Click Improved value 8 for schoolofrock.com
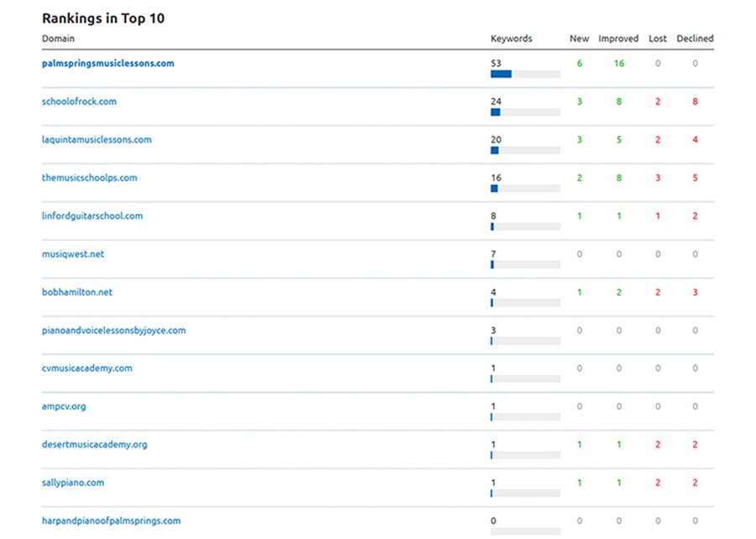Image resolution: width=756 pixels, height=539 pixels. pyautogui.click(x=619, y=101)
